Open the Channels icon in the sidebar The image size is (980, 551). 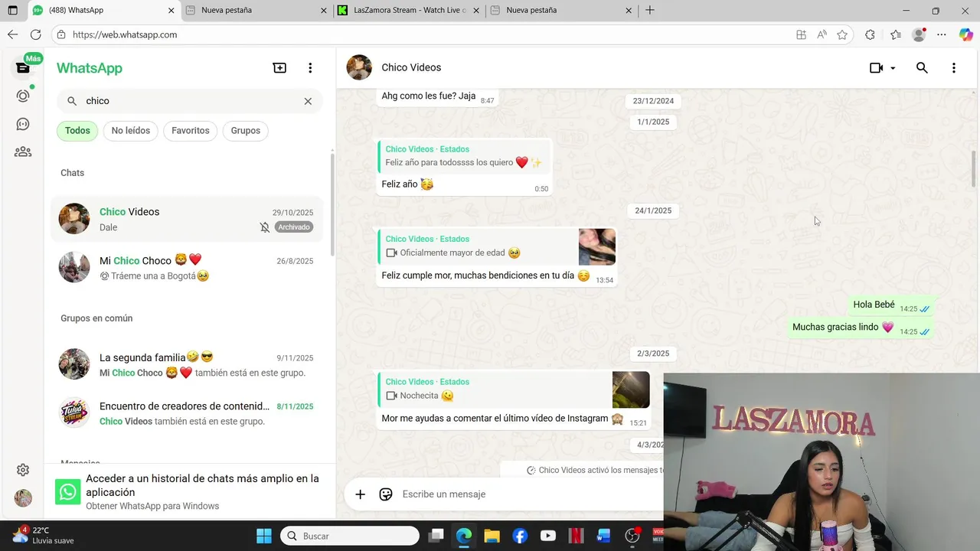(23, 124)
